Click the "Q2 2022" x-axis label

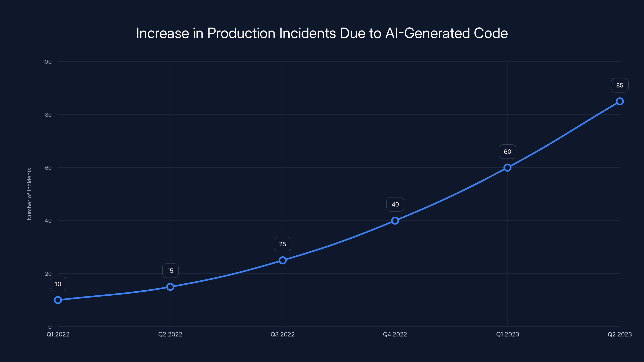[170, 334]
